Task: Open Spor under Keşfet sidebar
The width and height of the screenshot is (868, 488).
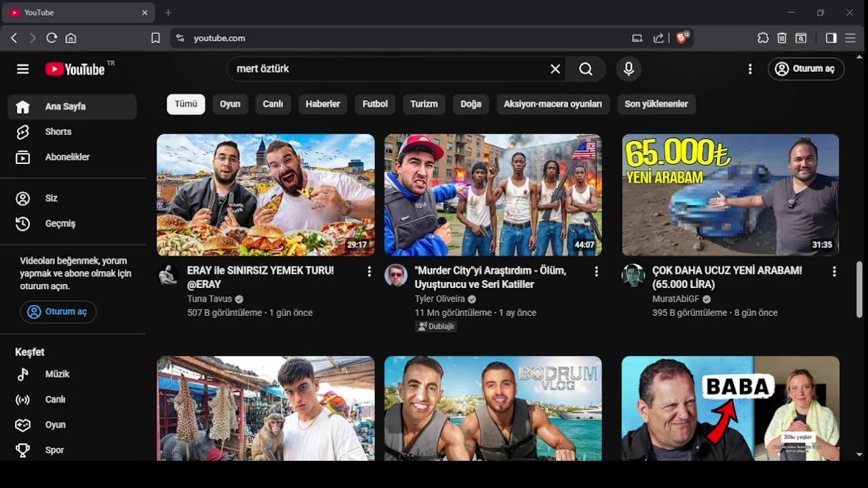Action: pyautogui.click(x=73, y=449)
